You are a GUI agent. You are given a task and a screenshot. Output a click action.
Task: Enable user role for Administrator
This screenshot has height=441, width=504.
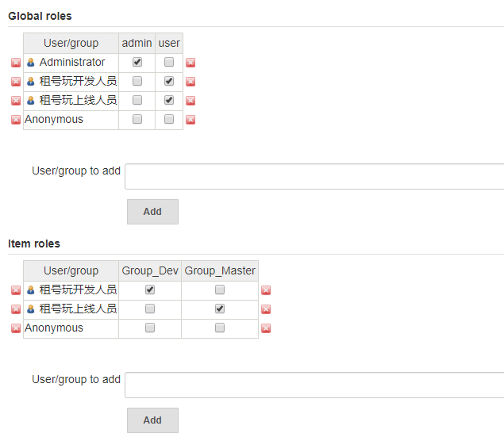point(169,62)
